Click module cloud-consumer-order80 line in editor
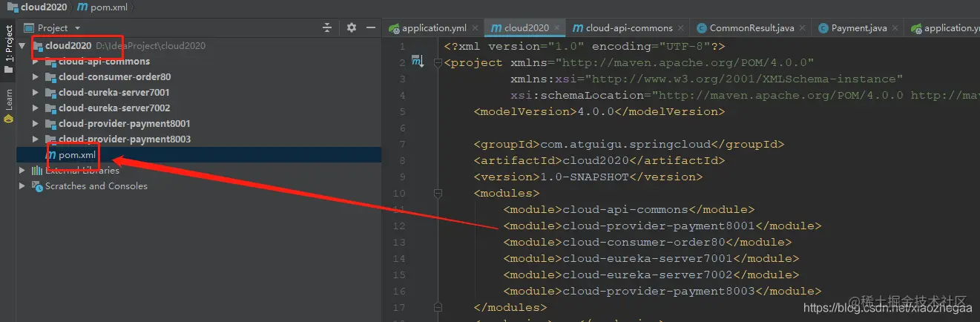The width and height of the screenshot is (980, 322). 648,242
